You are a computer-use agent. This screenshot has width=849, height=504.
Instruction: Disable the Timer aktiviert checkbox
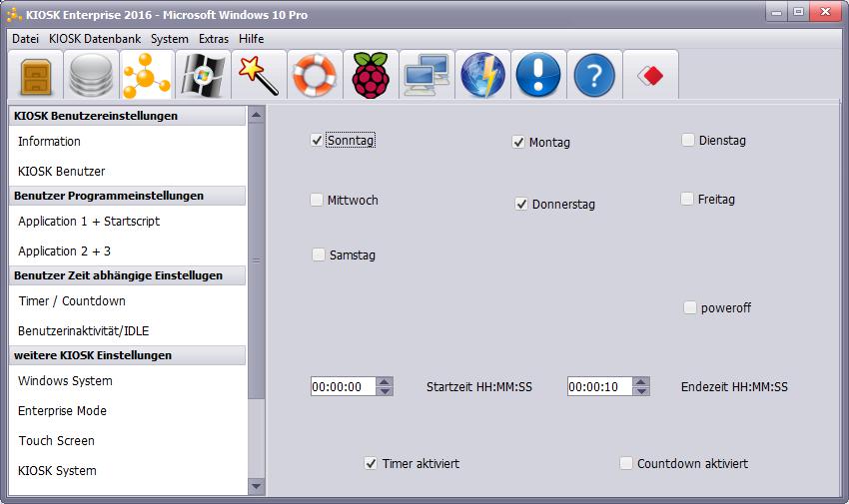[x=371, y=463]
